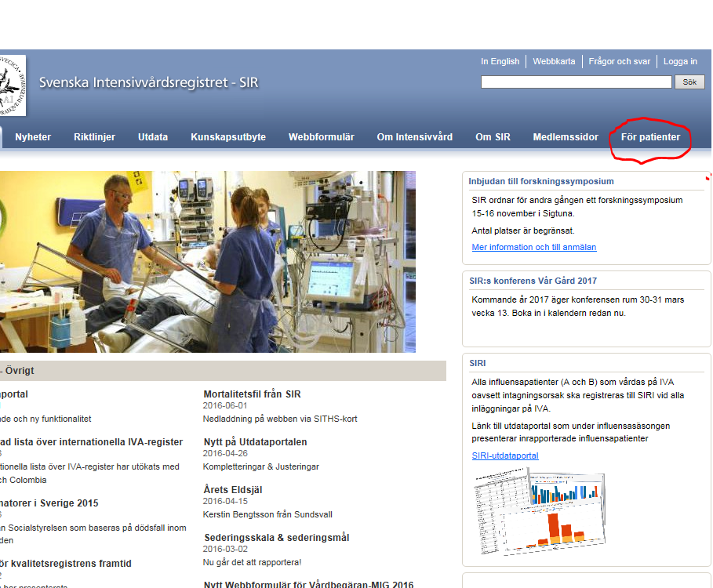Screen dimensions: 713x588
Task: Open the SIRI-utdataportal link
Action: 505,456
